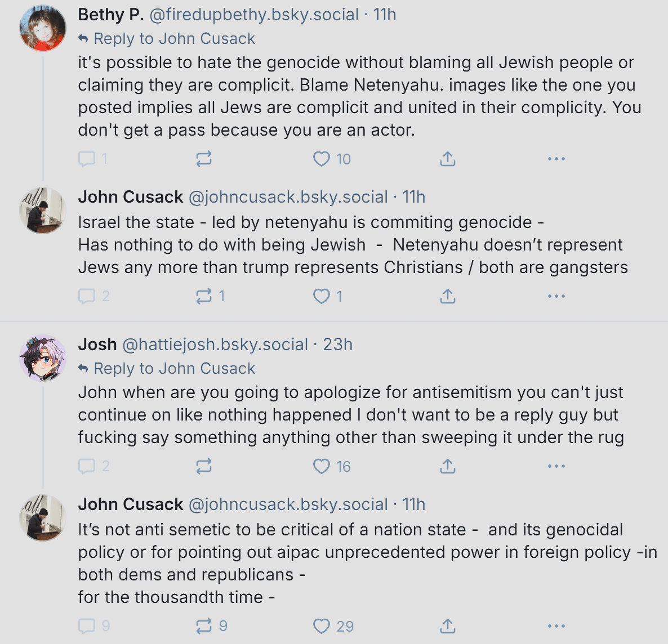Open more options on Cusack's gangsters post

click(x=556, y=296)
